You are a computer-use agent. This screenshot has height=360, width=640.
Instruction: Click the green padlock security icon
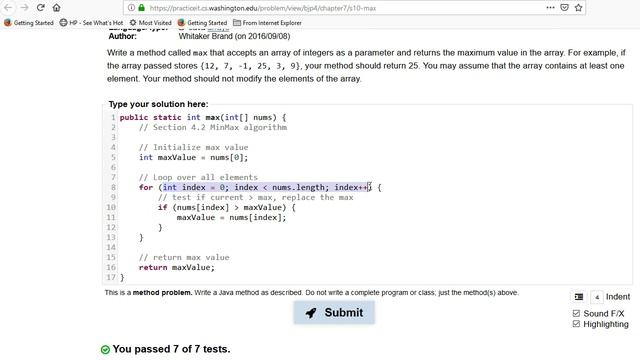tap(141, 8)
